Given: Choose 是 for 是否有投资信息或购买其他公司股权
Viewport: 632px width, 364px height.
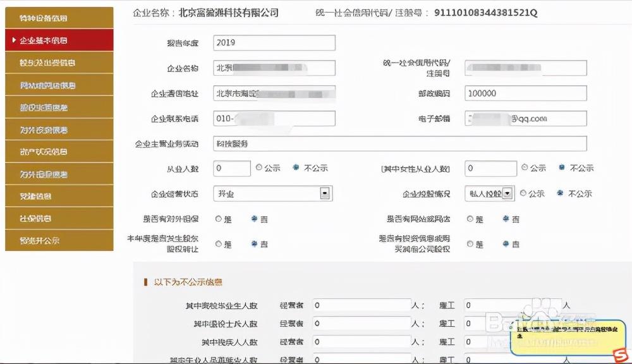Looking at the screenshot, I should click(470, 244).
